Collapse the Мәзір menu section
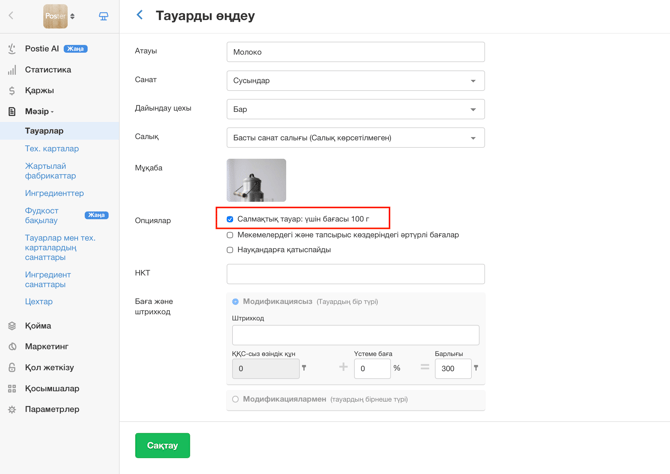This screenshot has height=474, width=670. point(39,112)
